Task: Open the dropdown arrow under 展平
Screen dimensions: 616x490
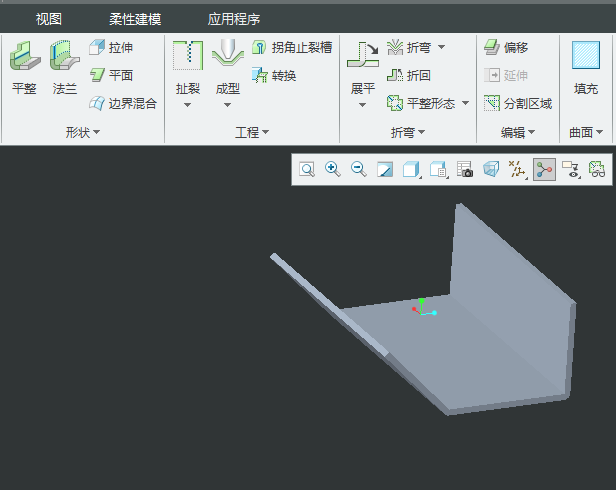Action: pyautogui.click(x=363, y=105)
